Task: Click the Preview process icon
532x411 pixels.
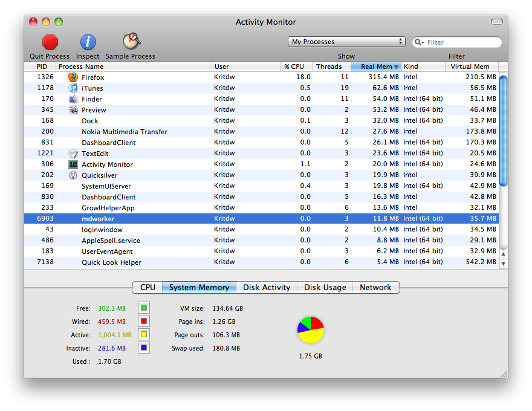Action: (x=73, y=110)
